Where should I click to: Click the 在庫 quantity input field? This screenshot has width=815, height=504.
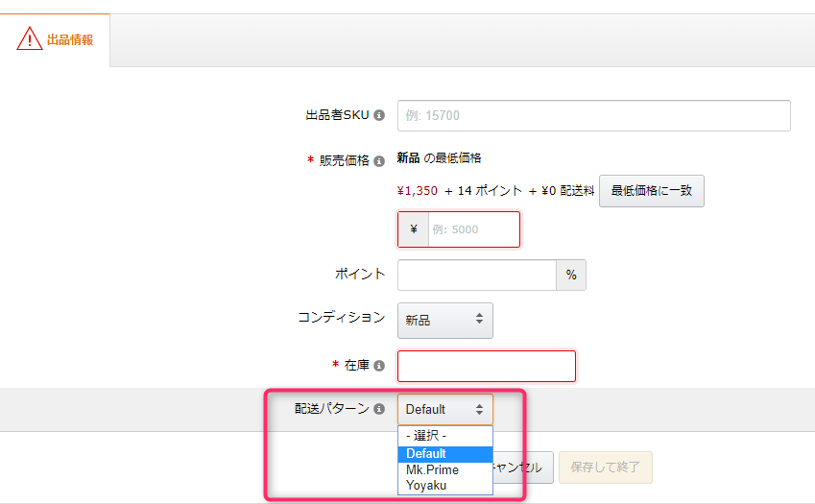tap(486, 366)
